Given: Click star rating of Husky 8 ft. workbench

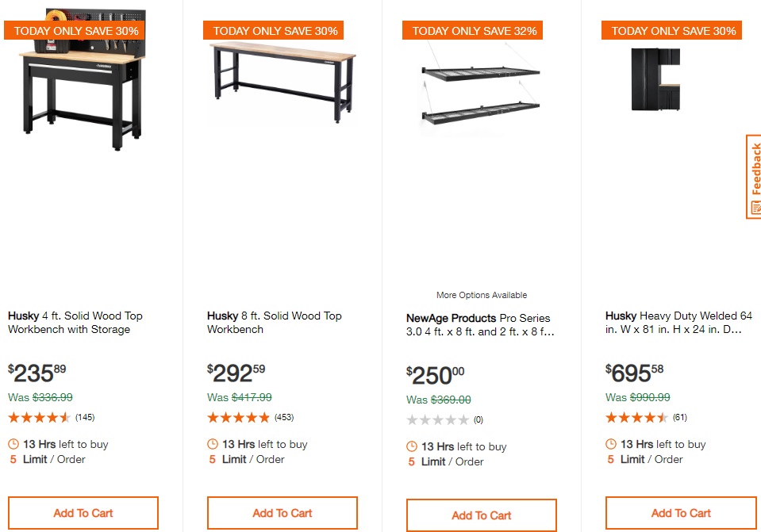Looking at the screenshot, I should click(x=238, y=418).
